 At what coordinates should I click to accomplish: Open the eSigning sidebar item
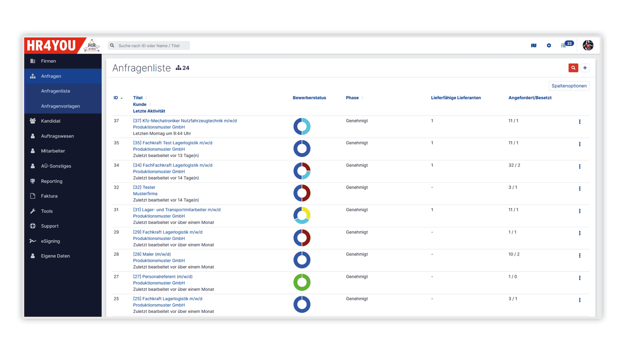coord(50,241)
